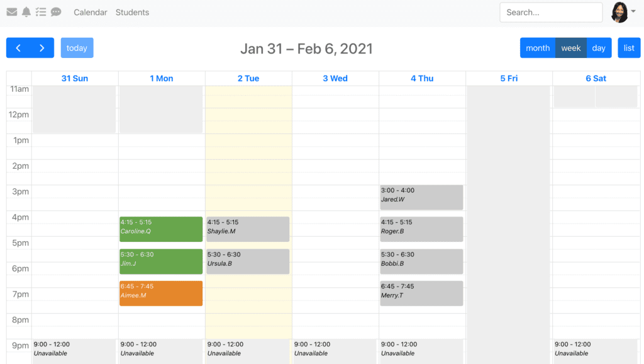The width and height of the screenshot is (644, 364).
Task: Click the list view button
Action: [x=628, y=48]
